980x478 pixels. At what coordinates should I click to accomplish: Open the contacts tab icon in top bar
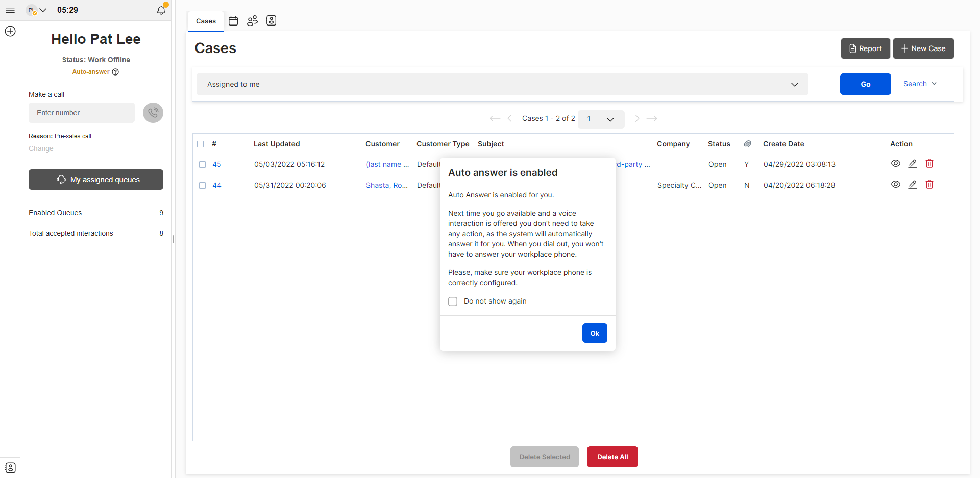click(x=271, y=21)
